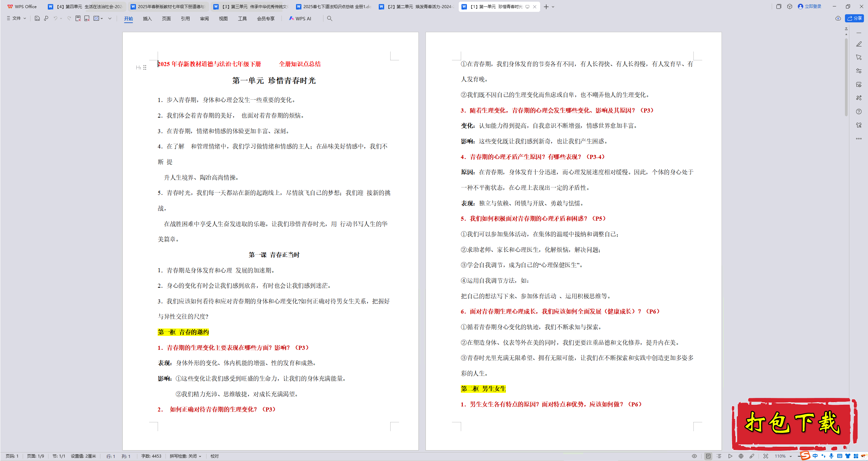Click the pen edit icon in right sidebar
The height and width of the screenshot is (461, 868).
tap(859, 44)
